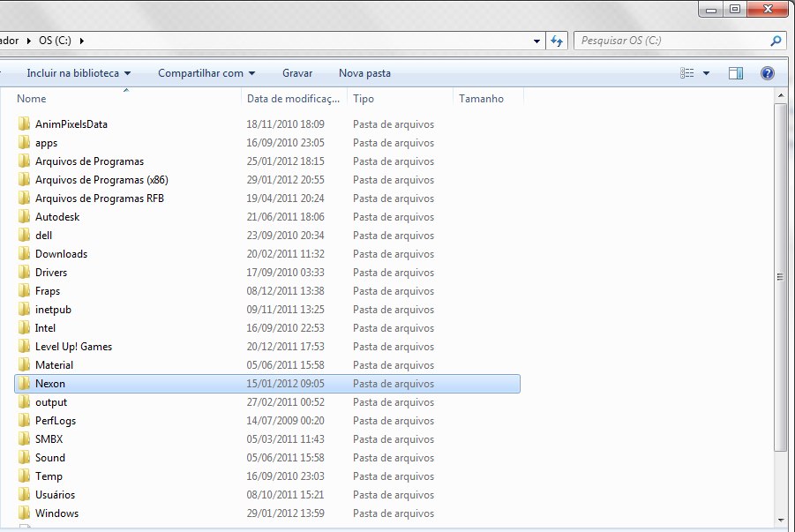
Task: Click date 18/11/2010 18:09
Action: [x=286, y=124]
